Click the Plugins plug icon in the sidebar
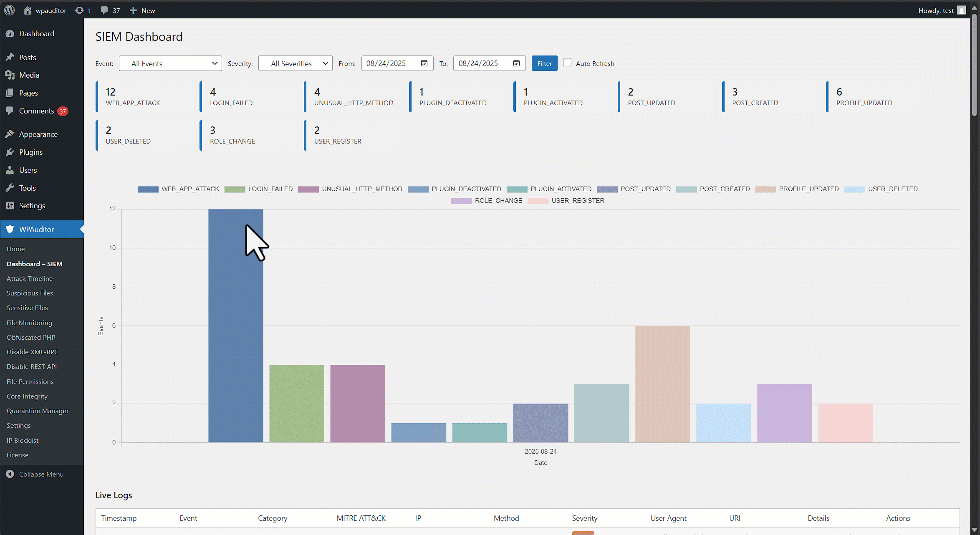The width and height of the screenshot is (980, 535). coord(10,152)
